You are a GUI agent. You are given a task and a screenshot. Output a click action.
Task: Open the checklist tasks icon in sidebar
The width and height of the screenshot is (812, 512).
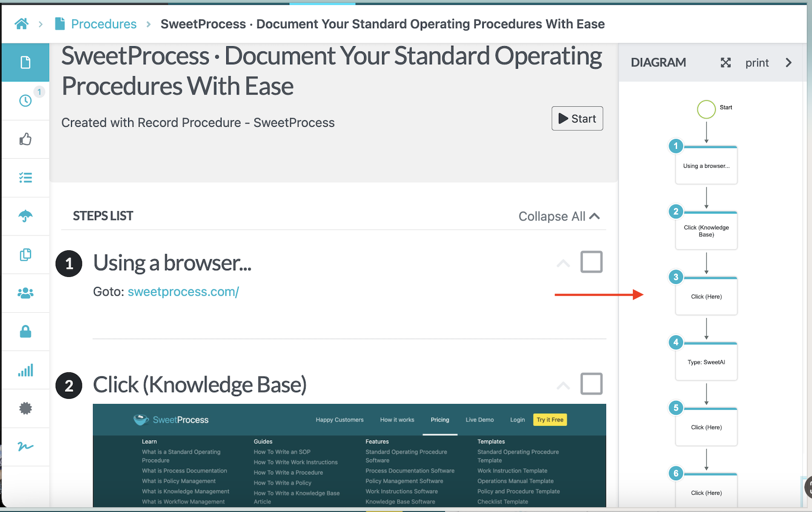25,178
